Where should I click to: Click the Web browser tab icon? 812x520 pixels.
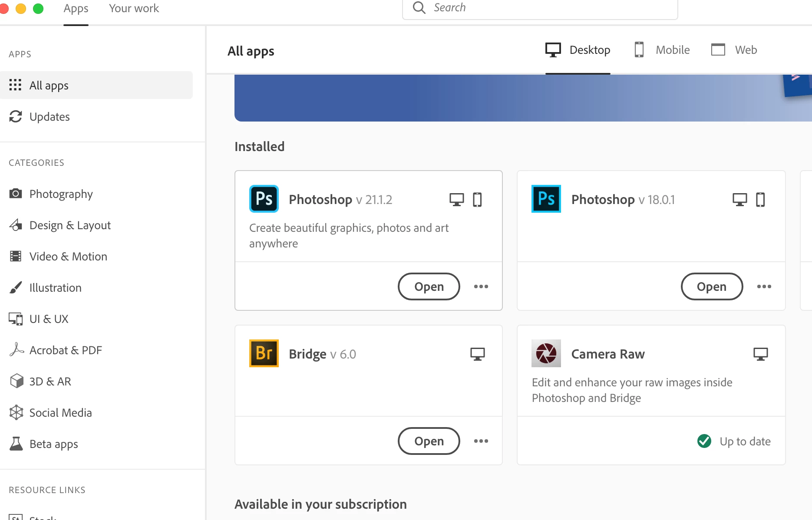point(718,49)
